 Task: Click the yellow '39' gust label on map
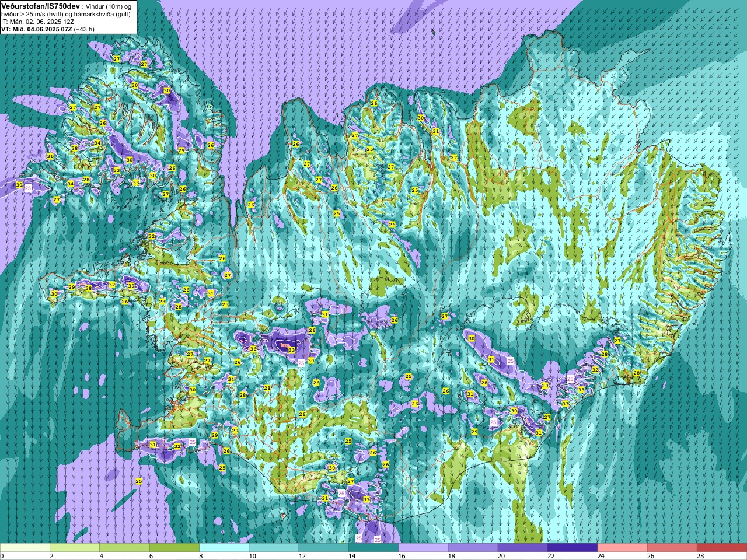[131, 286]
